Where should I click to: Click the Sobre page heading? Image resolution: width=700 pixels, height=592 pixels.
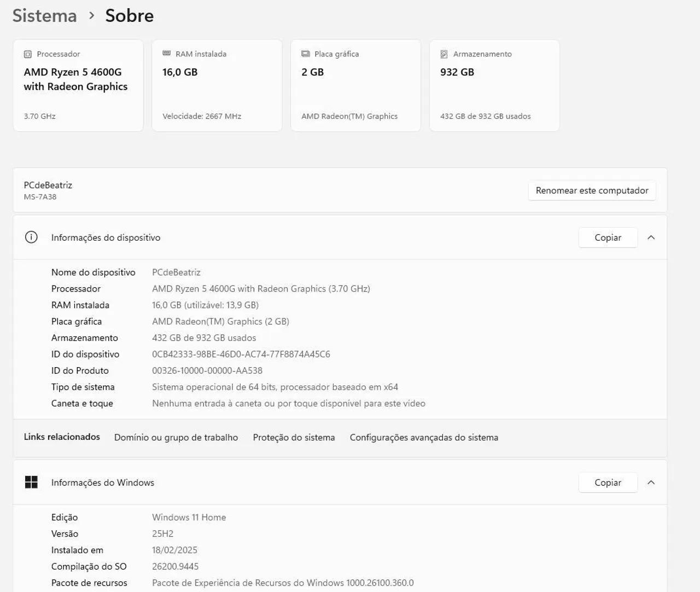click(130, 15)
